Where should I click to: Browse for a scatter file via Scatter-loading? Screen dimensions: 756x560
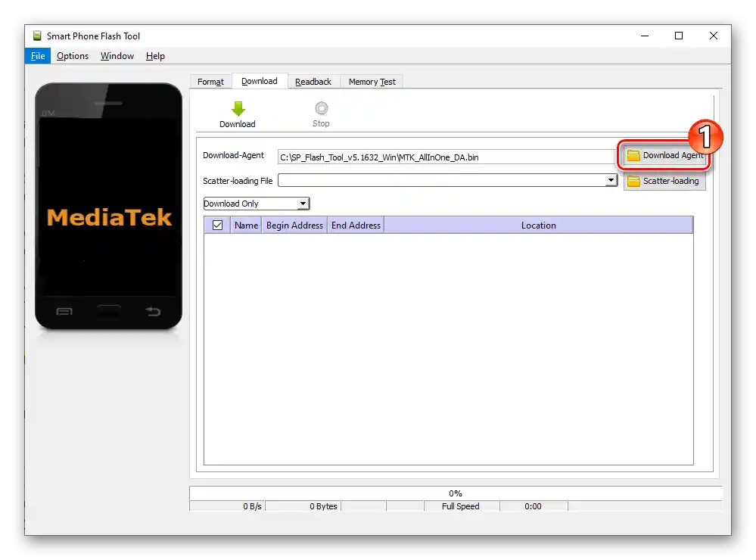coord(666,181)
